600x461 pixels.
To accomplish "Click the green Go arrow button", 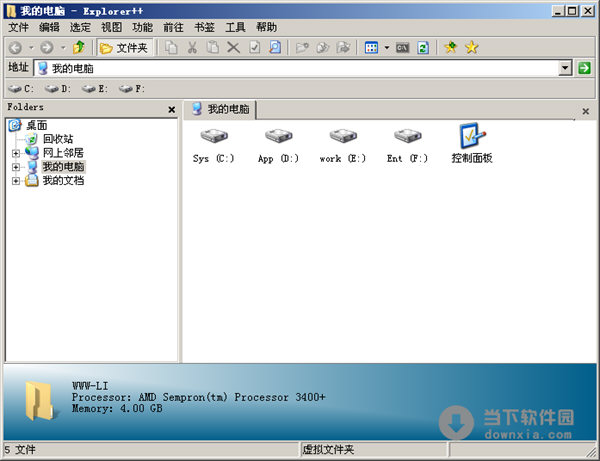I will click(x=584, y=68).
